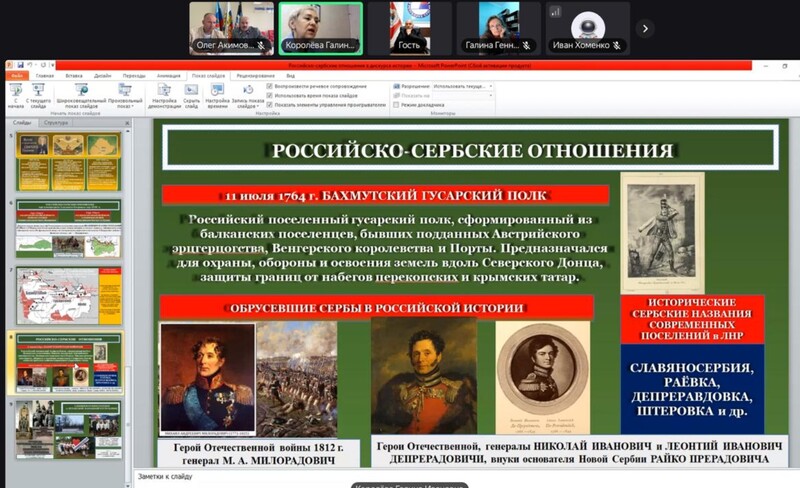Open slideshow setup (Настройка демонстрации)
The width and height of the screenshot is (800, 488).
pyautogui.click(x=164, y=96)
